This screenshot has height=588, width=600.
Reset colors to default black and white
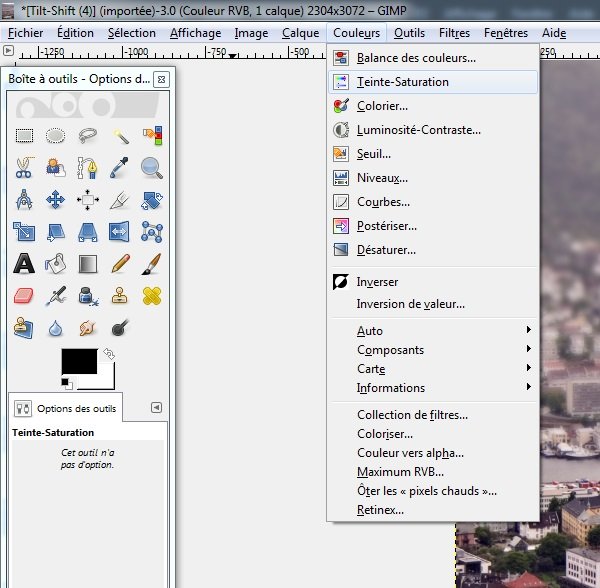pyautogui.click(x=67, y=382)
